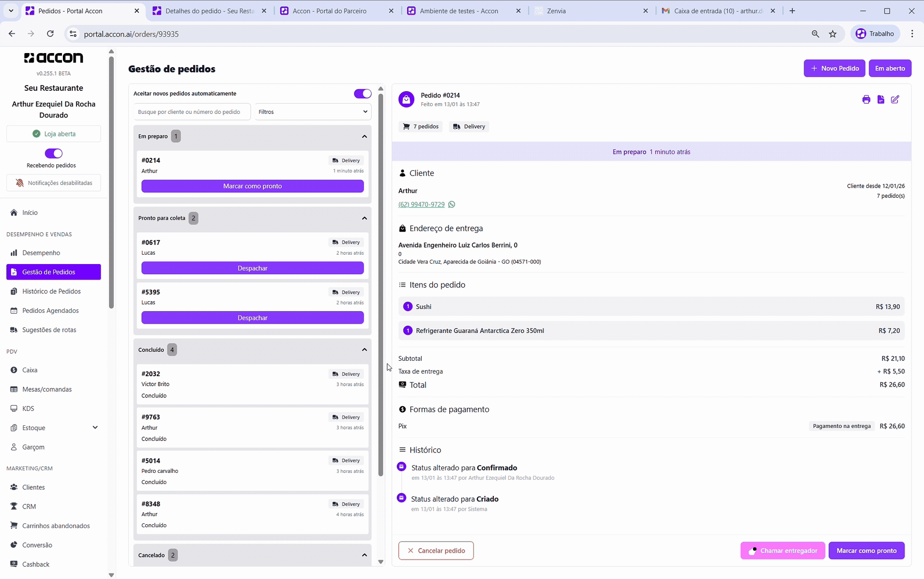Image resolution: width=924 pixels, height=579 pixels.
Task: Expand the Estoque sidebar menu
Action: pyautogui.click(x=95, y=427)
